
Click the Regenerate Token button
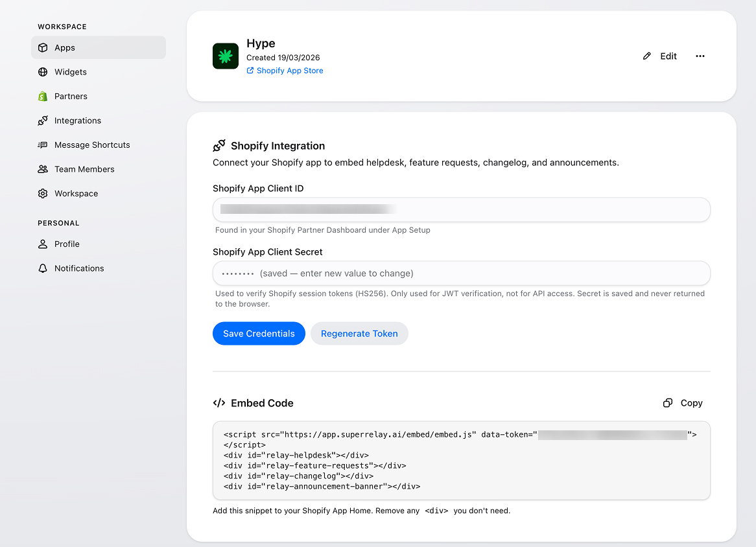pos(359,334)
